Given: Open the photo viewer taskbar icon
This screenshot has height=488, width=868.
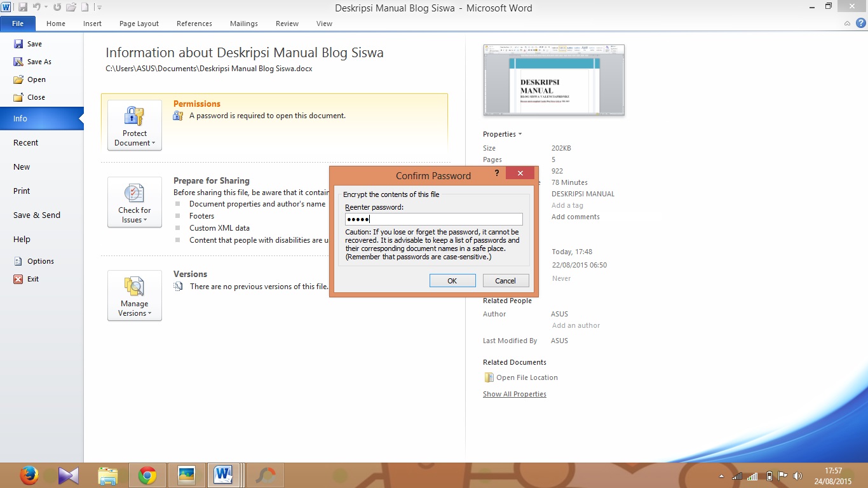Looking at the screenshot, I should click(186, 475).
